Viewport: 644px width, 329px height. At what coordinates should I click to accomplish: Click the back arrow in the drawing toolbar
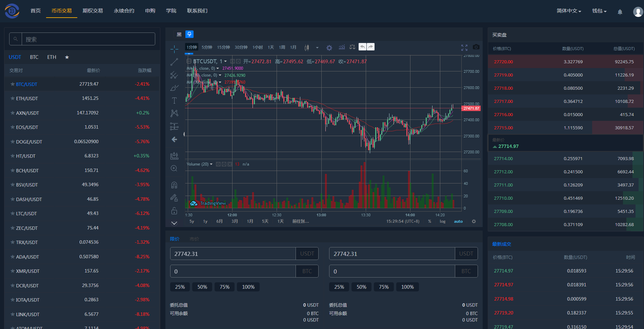[174, 139]
